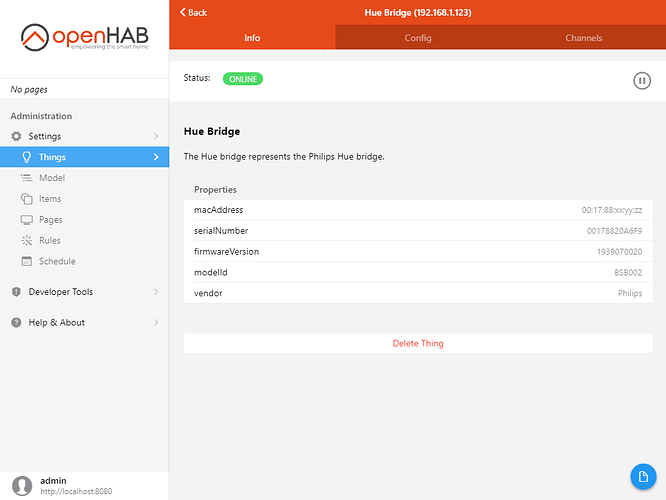Screen dimensions: 666x500
Task: Click the Things lightbulb icon
Action: [27, 157]
